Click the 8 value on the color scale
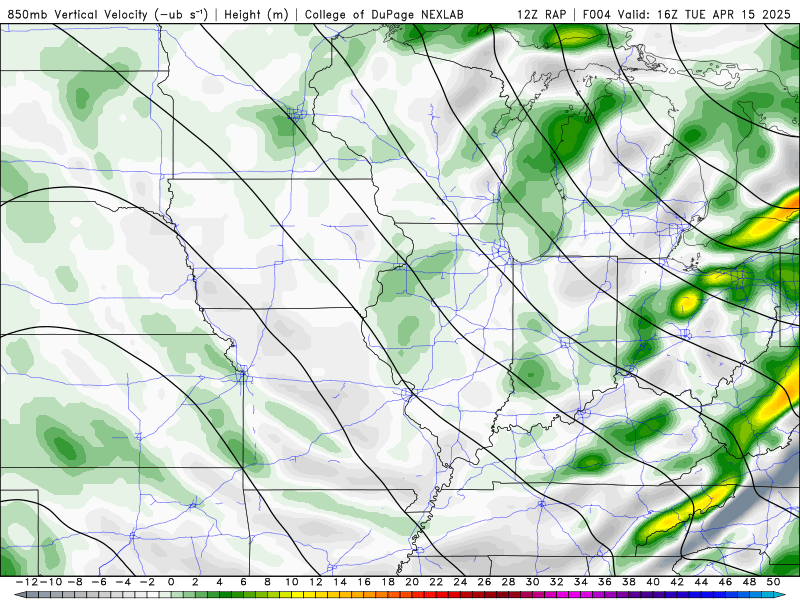This screenshot has height=600, width=800. [x=267, y=582]
